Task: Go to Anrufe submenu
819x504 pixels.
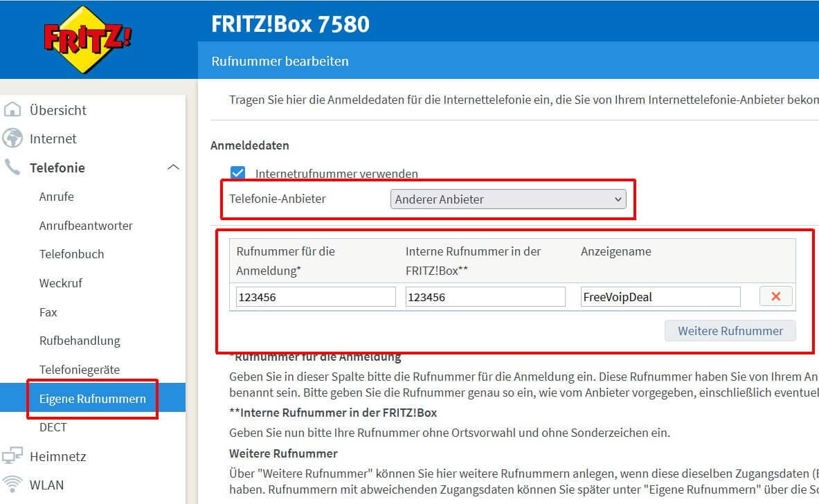Action: click(x=56, y=197)
